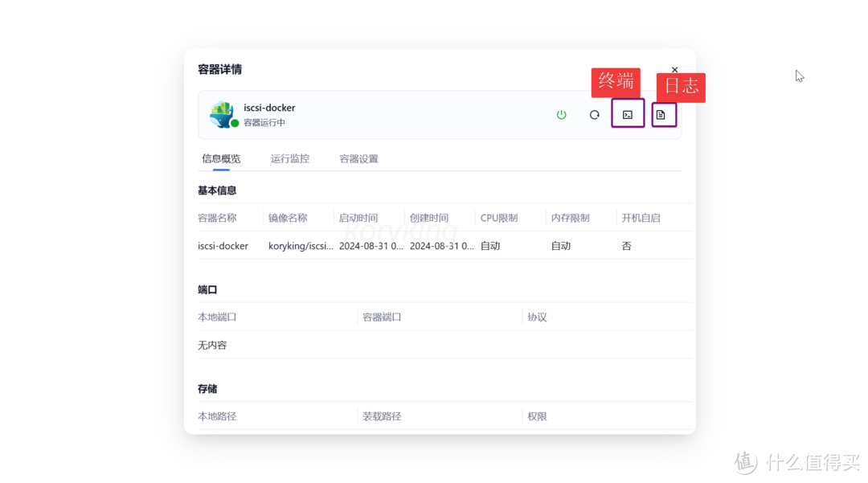
Task: Click the log icon inside the purple outline
Action: point(663,114)
